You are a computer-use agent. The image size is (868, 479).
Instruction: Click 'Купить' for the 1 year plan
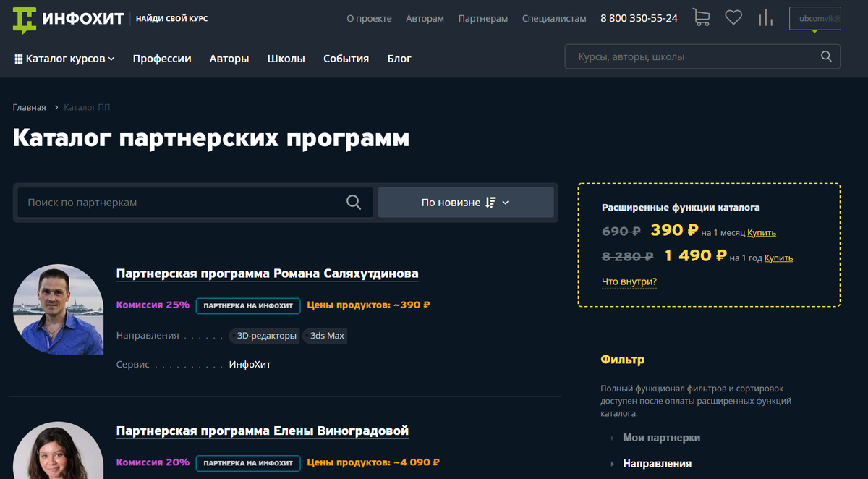click(x=778, y=258)
